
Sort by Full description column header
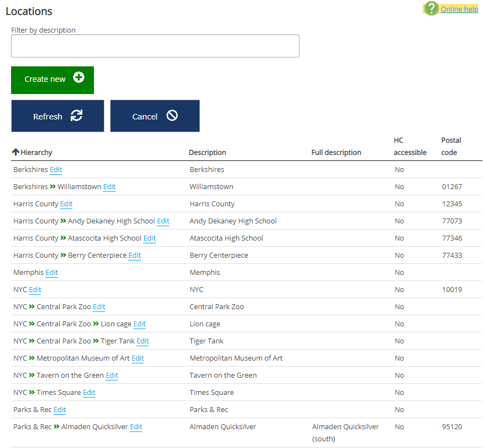pos(336,153)
